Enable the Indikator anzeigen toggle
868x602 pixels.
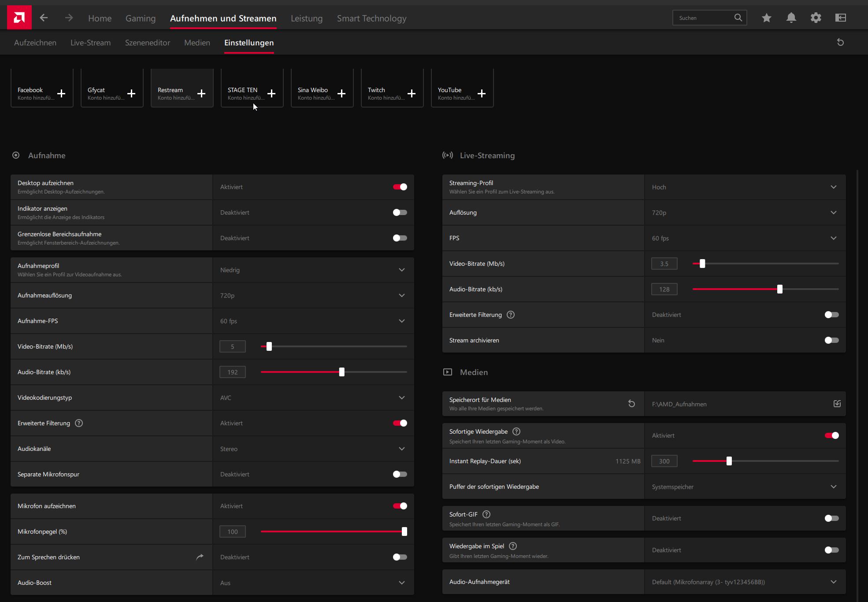pyautogui.click(x=400, y=212)
